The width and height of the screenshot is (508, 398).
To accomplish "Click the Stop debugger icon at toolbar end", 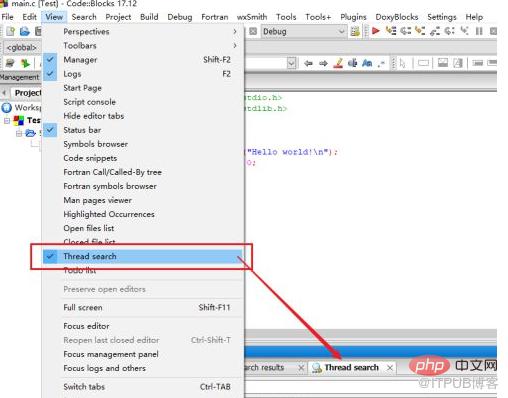I will click(493, 31).
